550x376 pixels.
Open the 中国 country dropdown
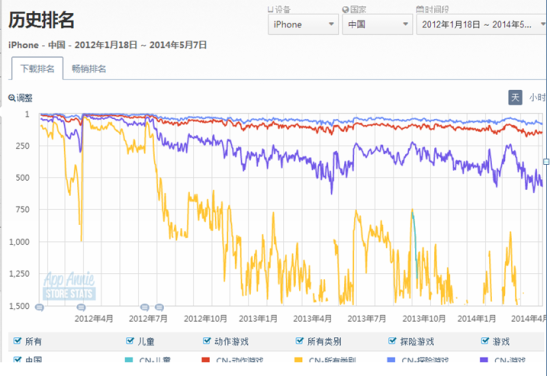pyautogui.click(x=377, y=25)
